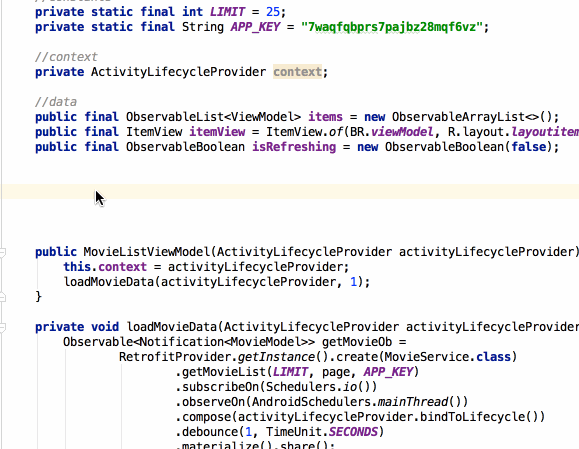Click the TimeUnit.SECONDS constant
Image resolution: width=579 pixels, height=449 pixels.
tap(322, 432)
